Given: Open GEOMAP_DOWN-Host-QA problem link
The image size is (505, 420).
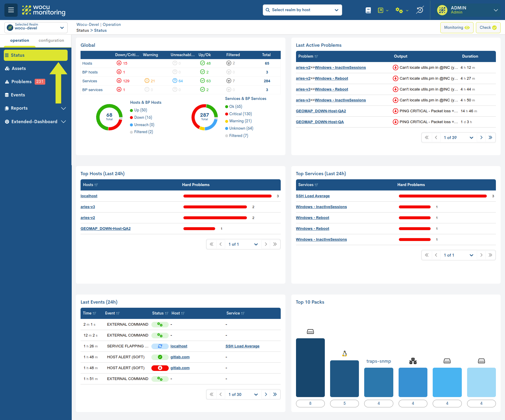Looking at the screenshot, I should pos(320,122).
